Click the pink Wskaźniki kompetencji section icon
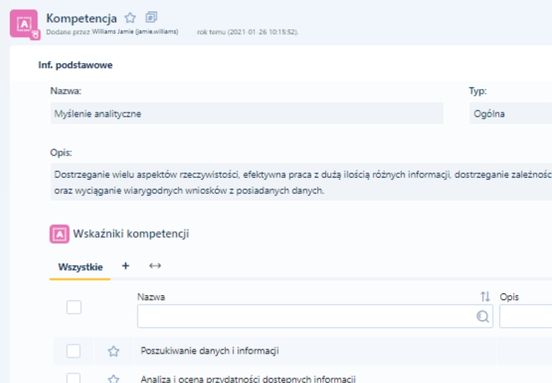This screenshot has width=552, height=383. [59, 234]
